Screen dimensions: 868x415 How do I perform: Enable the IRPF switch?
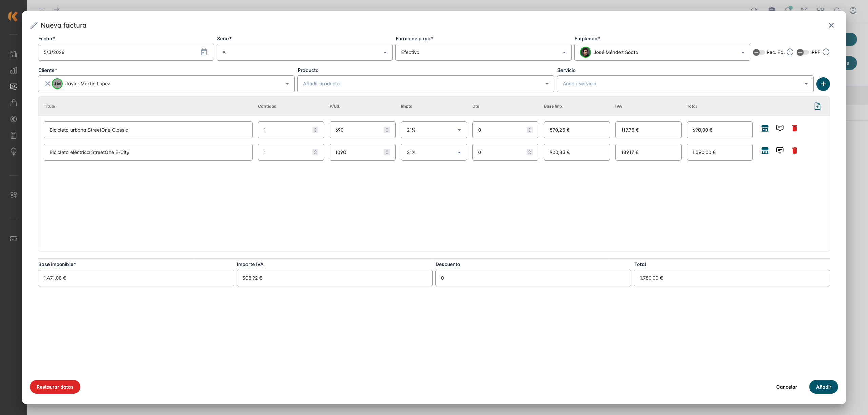coord(802,52)
